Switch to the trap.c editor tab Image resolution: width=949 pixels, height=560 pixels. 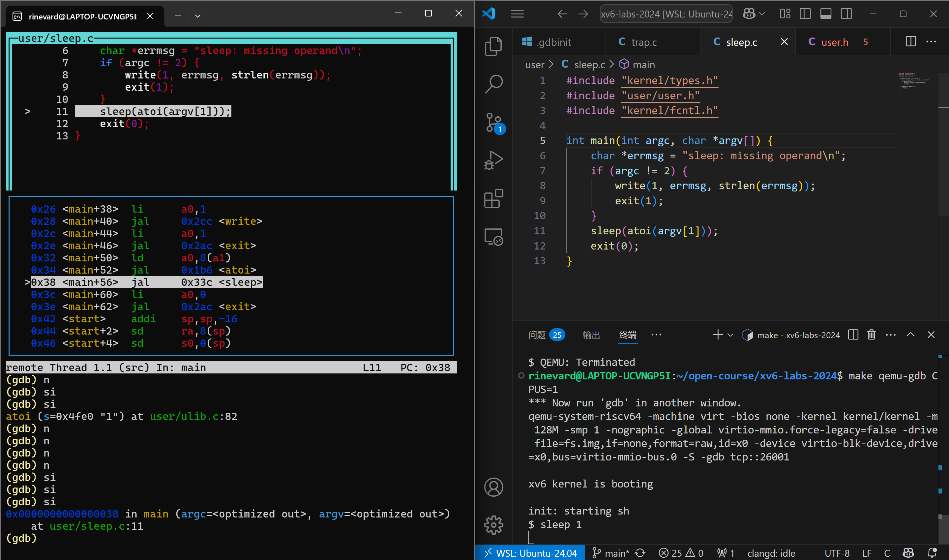tap(643, 42)
